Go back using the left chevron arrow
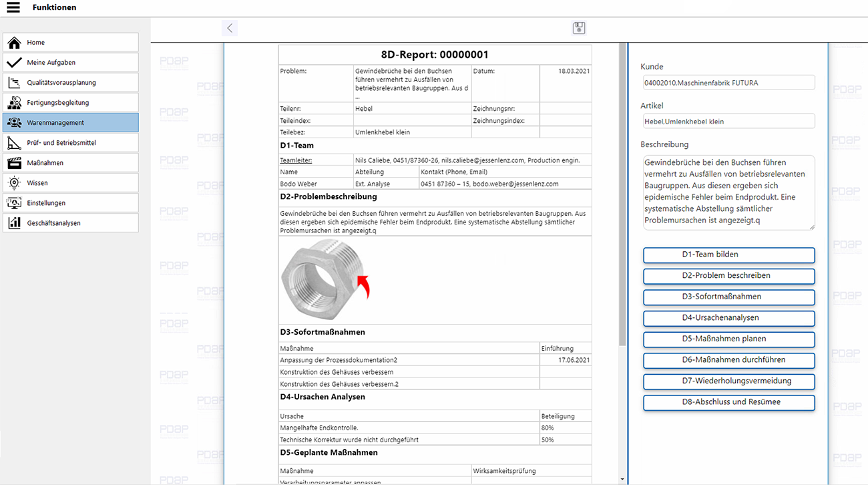The height and width of the screenshot is (485, 868). [230, 28]
